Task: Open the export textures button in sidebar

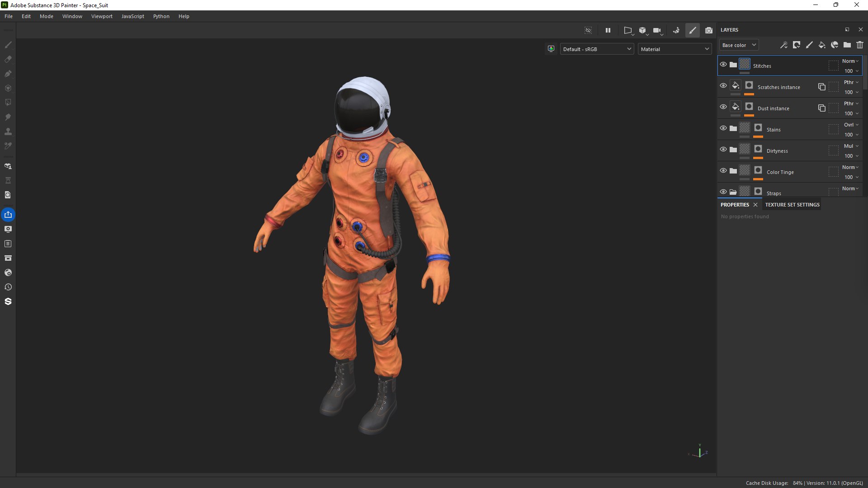Action: tap(8, 215)
